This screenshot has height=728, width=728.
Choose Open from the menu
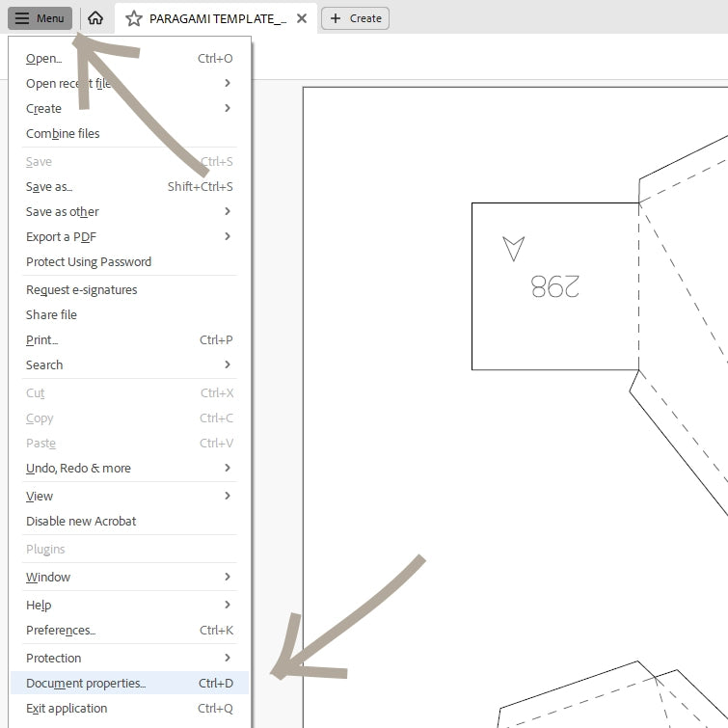pos(44,59)
